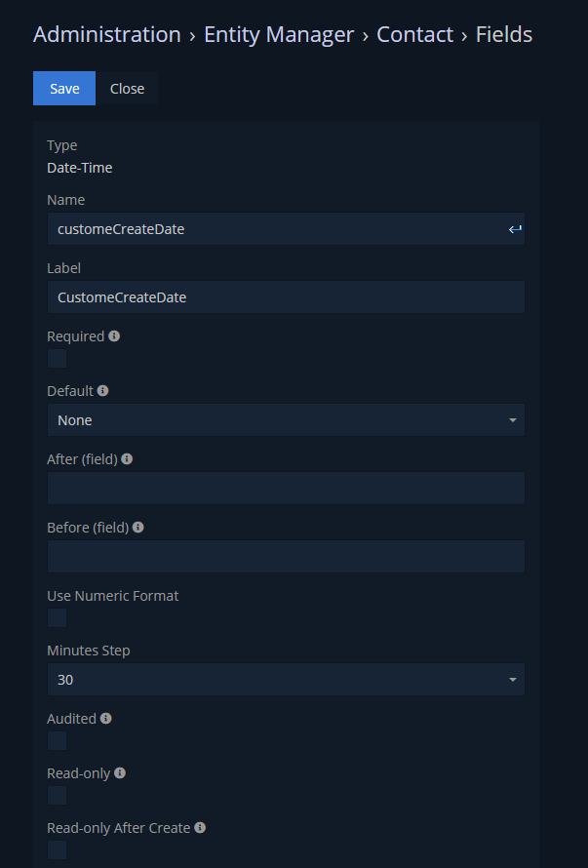Open the Contact breadcrumb link
This screenshot has height=868, width=588.
(414, 34)
